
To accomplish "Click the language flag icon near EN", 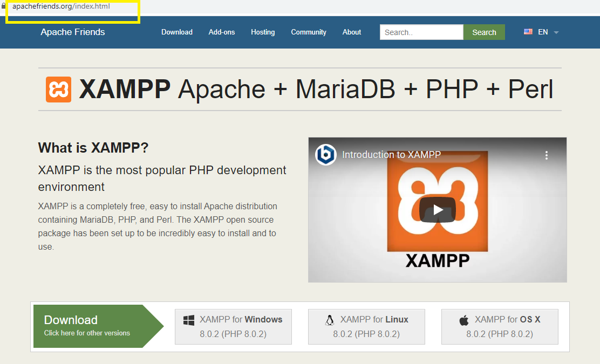I will tap(528, 32).
